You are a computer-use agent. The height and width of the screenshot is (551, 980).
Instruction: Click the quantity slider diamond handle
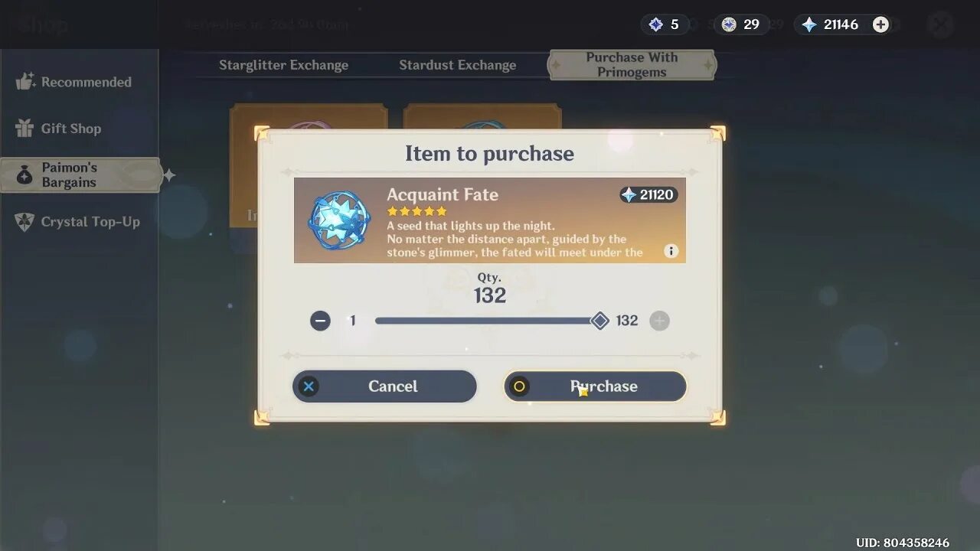coord(600,321)
